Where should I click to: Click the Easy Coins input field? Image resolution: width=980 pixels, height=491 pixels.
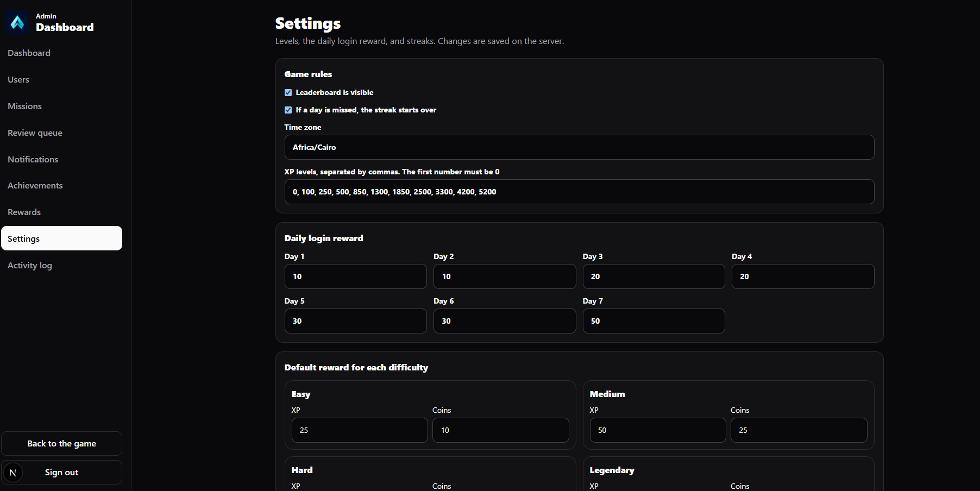point(501,430)
